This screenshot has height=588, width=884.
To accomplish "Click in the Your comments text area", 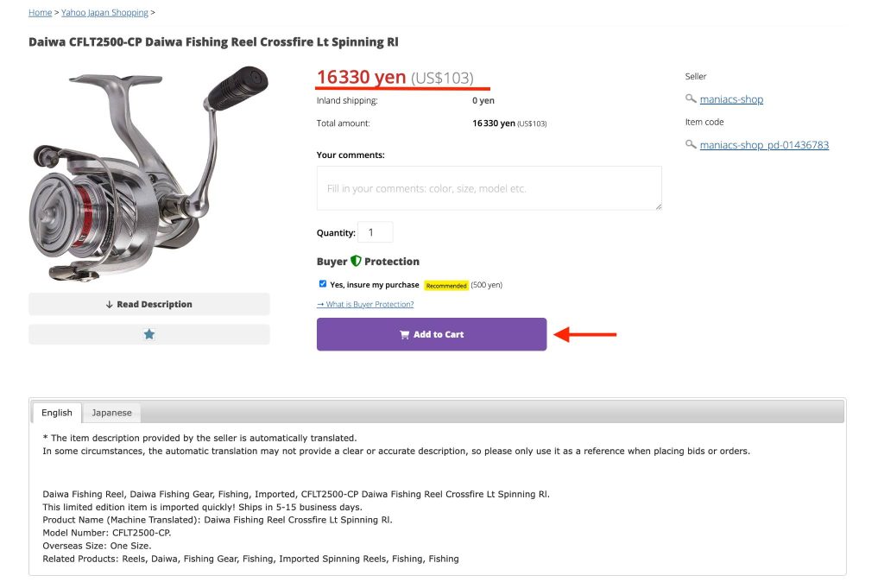I will pyautogui.click(x=489, y=188).
